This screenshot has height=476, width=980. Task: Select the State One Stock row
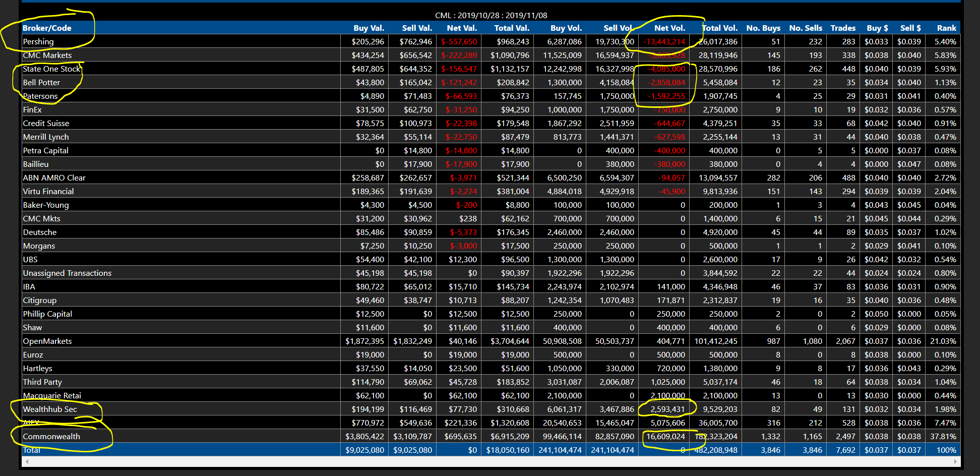click(491, 69)
